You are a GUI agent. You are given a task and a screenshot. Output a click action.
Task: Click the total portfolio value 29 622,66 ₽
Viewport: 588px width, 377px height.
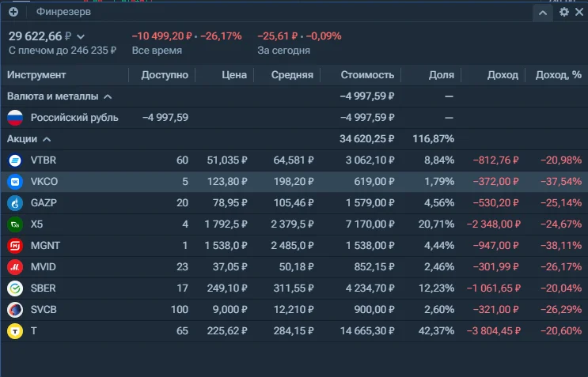[40, 36]
